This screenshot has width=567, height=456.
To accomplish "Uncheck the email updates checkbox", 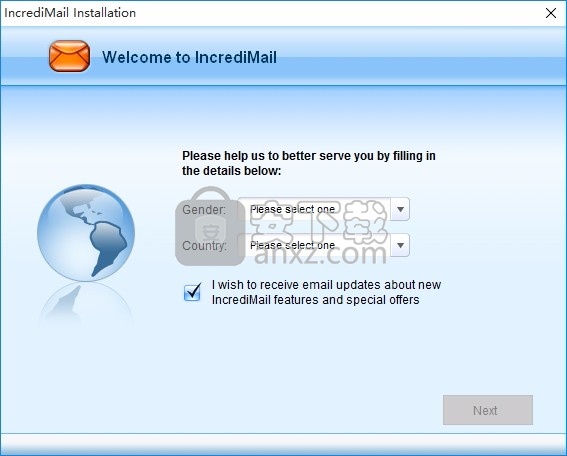I will tap(192, 292).
